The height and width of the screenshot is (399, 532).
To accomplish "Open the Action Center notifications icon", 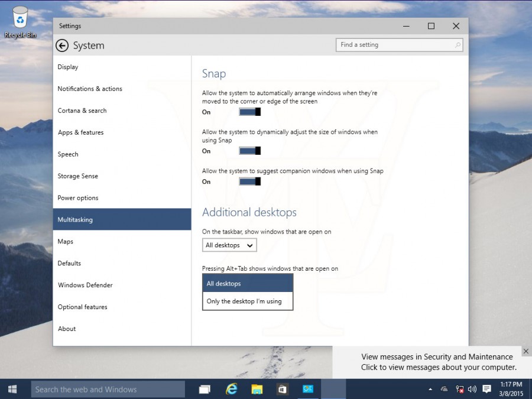I will tap(487, 389).
